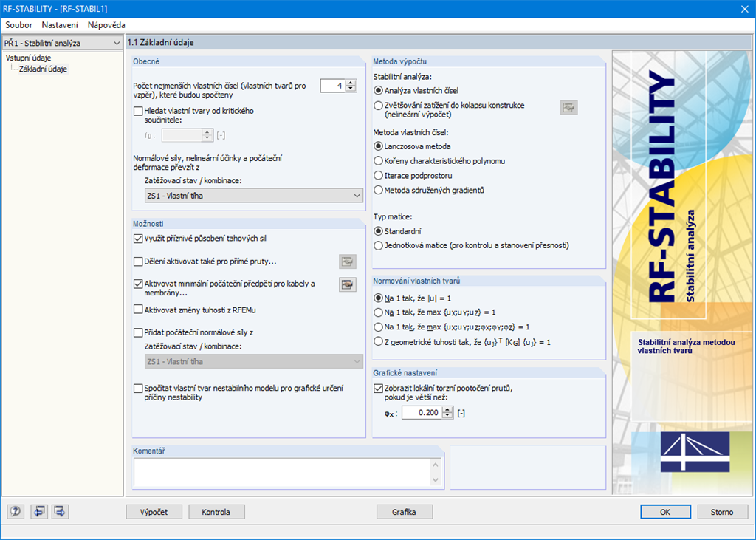Select 'Zvětšování zatížení do kolapsu konstrukce' option
756x540 pixels.
tap(379, 105)
